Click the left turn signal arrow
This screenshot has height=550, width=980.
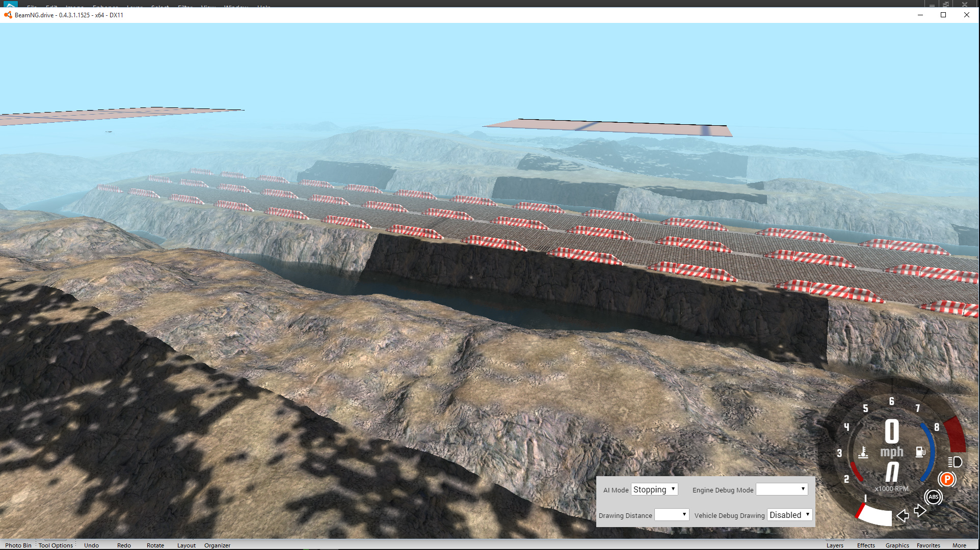pos(903,515)
